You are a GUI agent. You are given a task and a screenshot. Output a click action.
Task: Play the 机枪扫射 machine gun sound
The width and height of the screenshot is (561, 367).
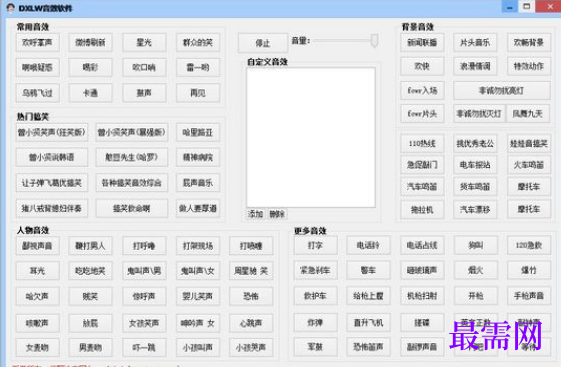422,296
